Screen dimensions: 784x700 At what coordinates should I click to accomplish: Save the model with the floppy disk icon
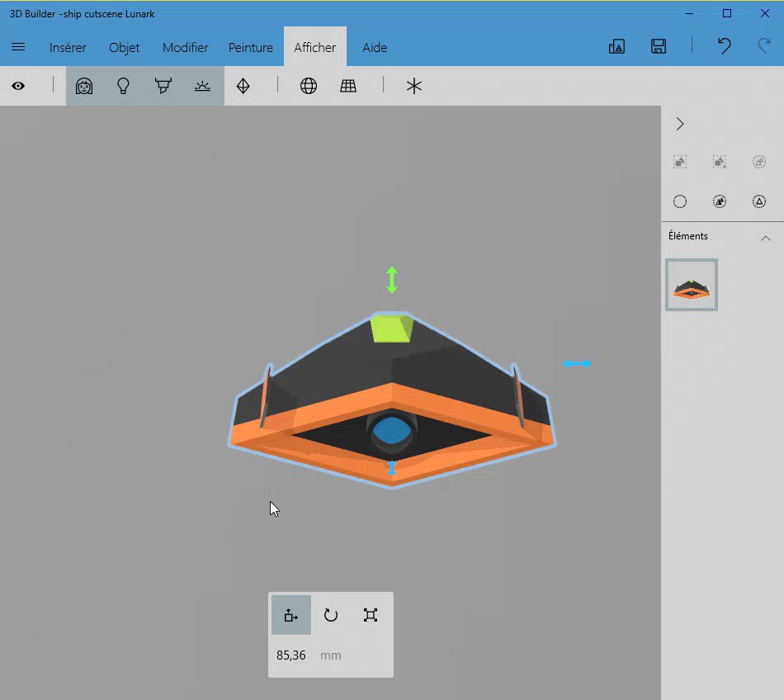coord(658,46)
